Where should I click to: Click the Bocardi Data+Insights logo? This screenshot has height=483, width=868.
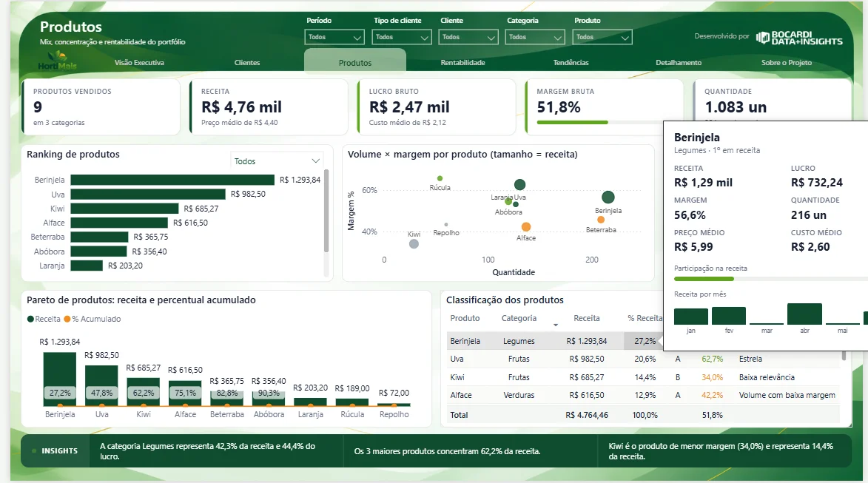click(x=798, y=38)
